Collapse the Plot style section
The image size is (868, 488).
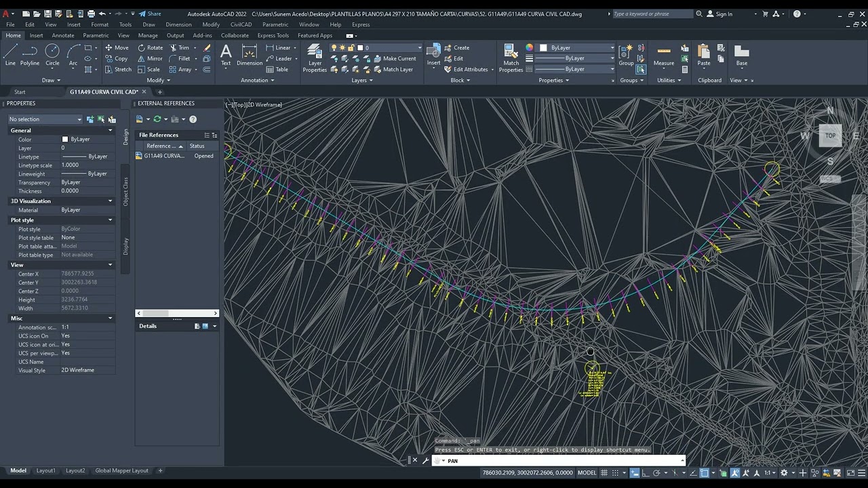coord(111,220)
